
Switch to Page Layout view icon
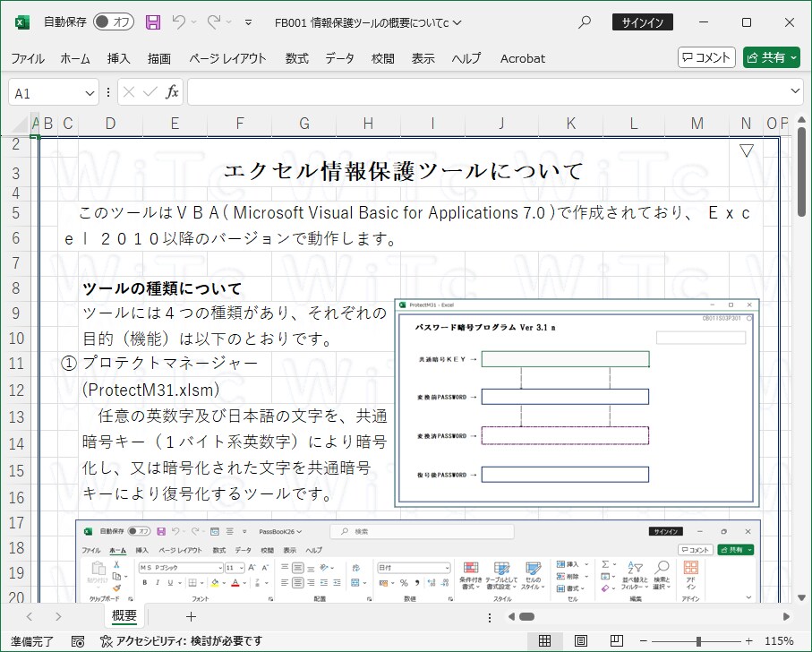click(580, 640)
